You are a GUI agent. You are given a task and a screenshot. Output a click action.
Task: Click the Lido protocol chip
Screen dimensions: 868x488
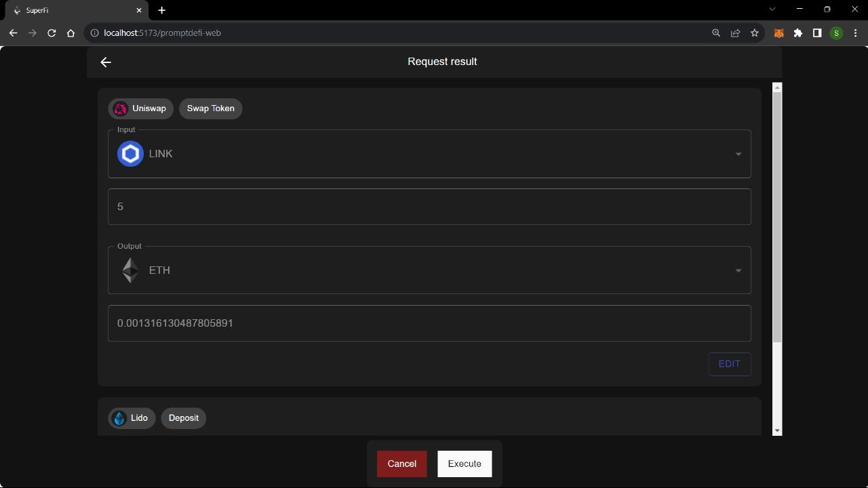tap(132, 418)
